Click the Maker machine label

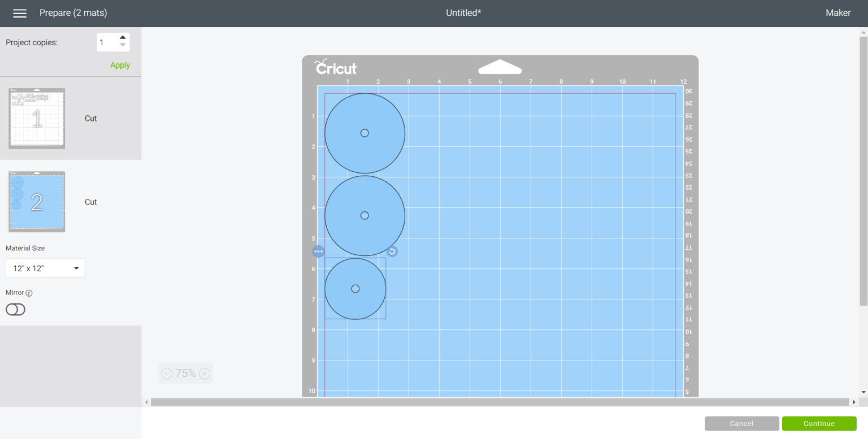point(837,13)
